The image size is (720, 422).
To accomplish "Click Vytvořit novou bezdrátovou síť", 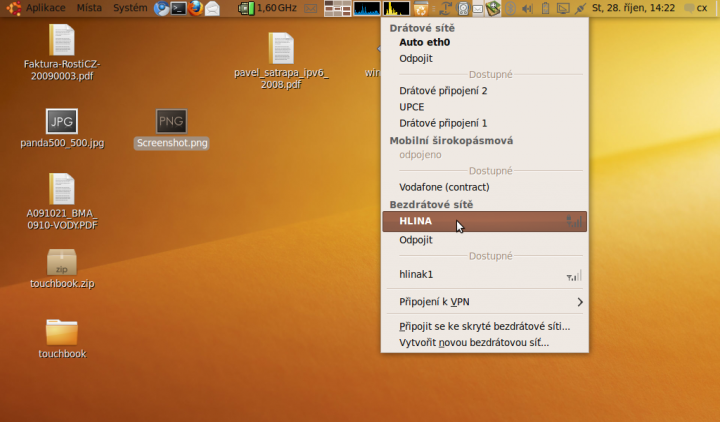I will pos(484,343).
